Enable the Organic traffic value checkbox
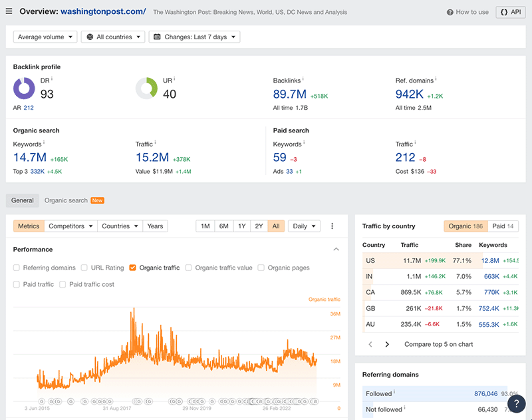The height and width of the screenshot is (420, 532). [188, 268]
